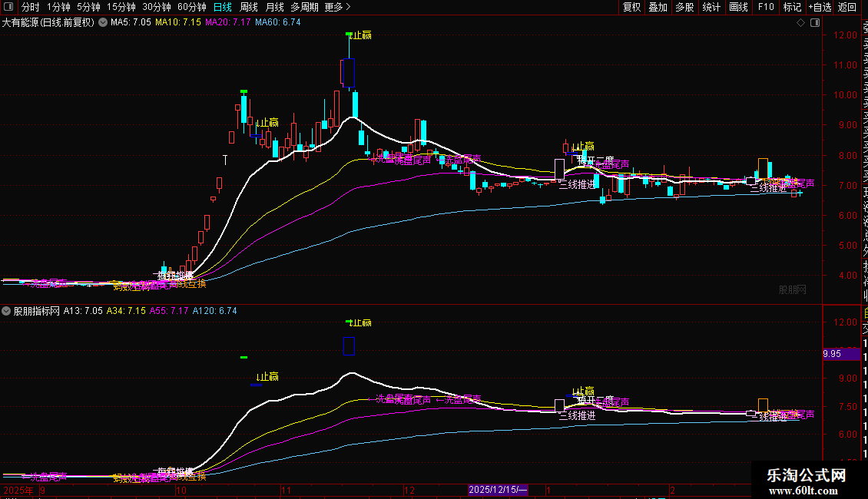The height and width of the screenshot is (499, 868).
Task: Click the MA5: 7.05 label
Action: (x=131, y=23)
